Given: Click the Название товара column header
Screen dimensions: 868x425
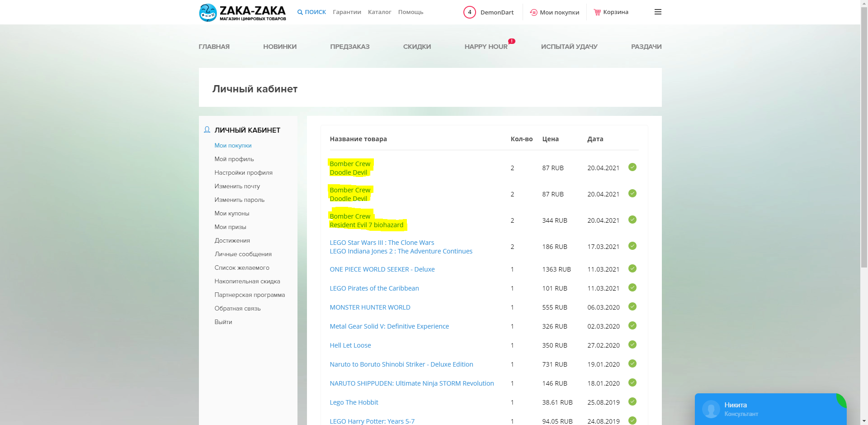Looking at the screenshot, I should tap(359, 139).
